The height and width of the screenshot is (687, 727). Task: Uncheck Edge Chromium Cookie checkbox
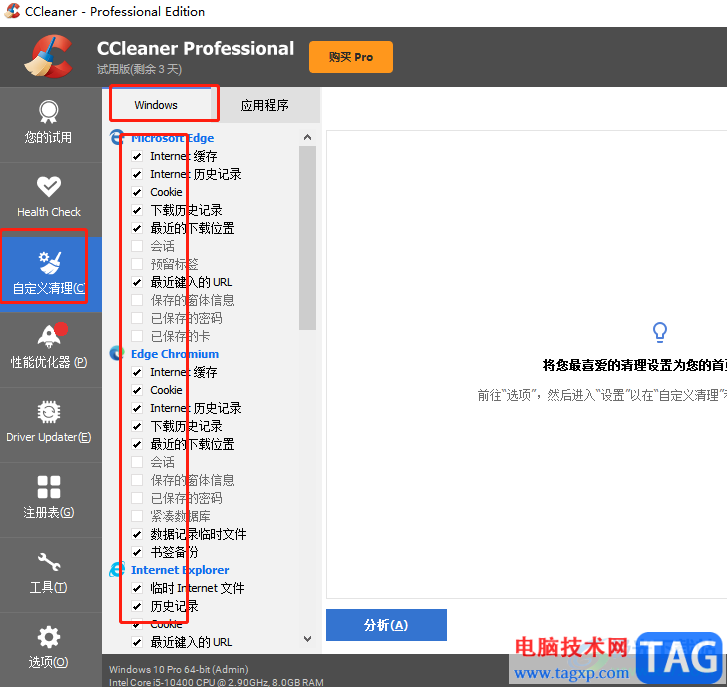[137, 390]
